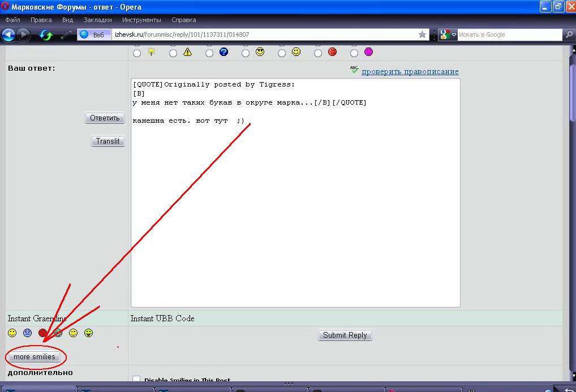576x392 pixels.
Task: Click inside the reply text area
Action: (x=295, y=193)
